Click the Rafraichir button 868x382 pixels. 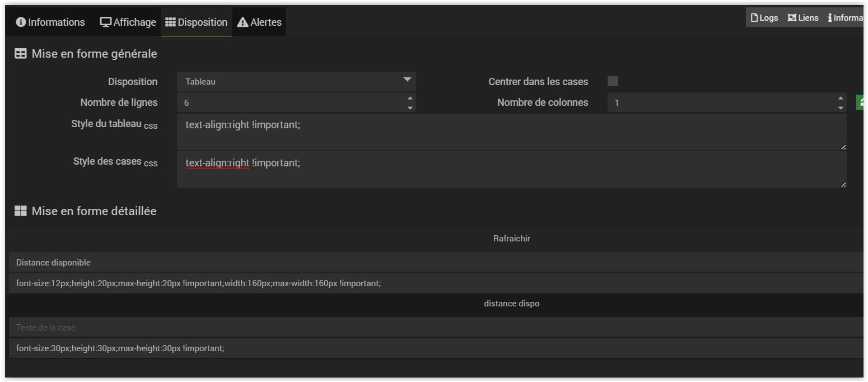tap(511, 239)
